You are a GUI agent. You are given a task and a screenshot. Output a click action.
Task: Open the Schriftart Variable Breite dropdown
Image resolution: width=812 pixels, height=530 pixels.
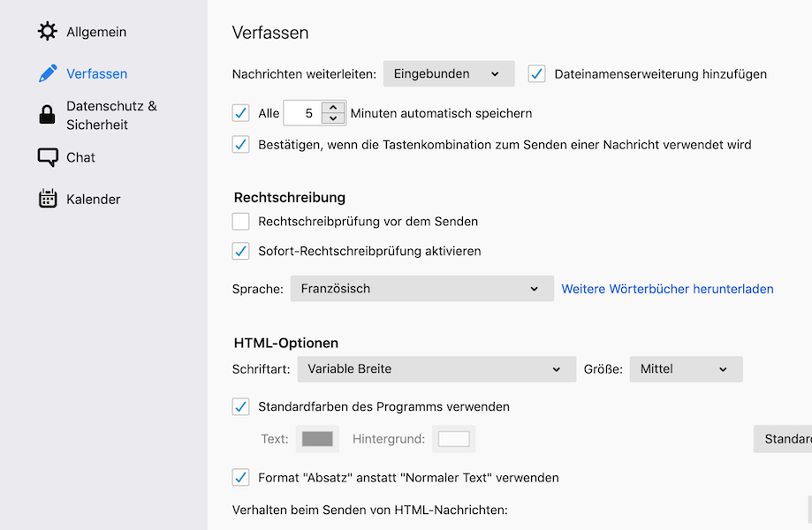coord(436,369)
